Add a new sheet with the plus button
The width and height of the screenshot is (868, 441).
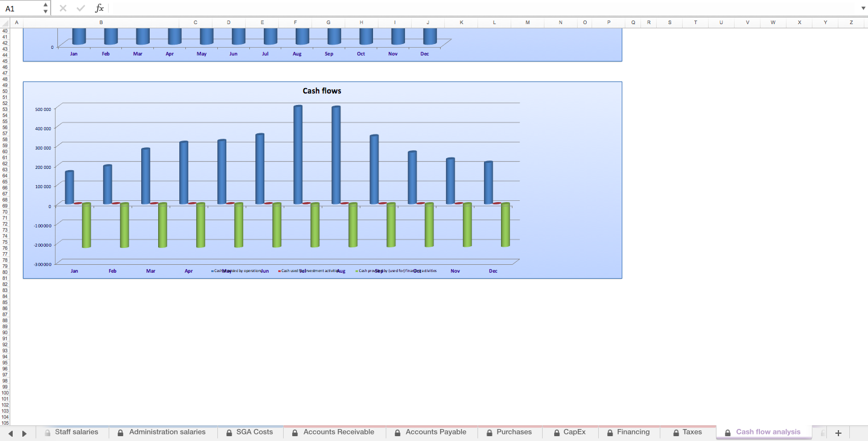pos(838,432)
